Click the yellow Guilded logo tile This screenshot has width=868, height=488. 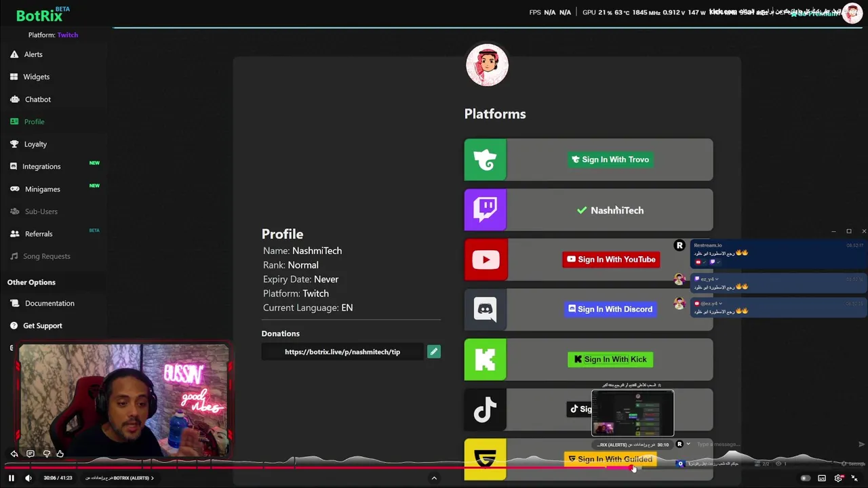[485, 460]
